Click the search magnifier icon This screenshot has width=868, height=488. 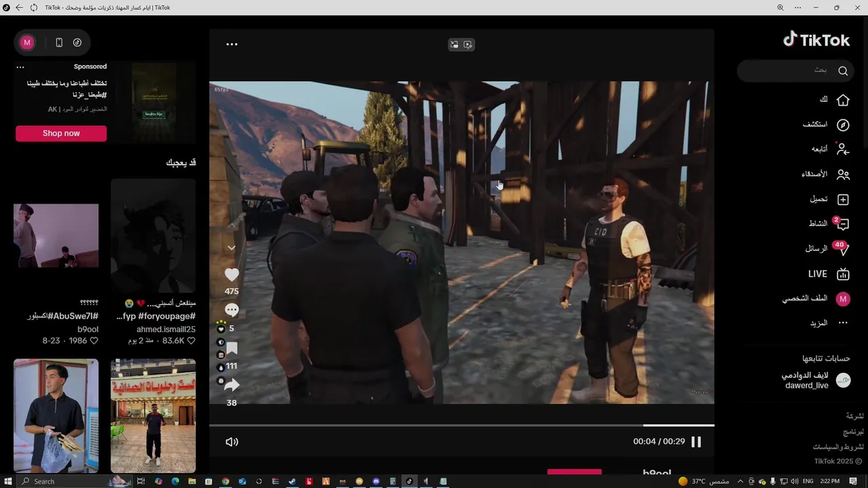click(843, 70)
